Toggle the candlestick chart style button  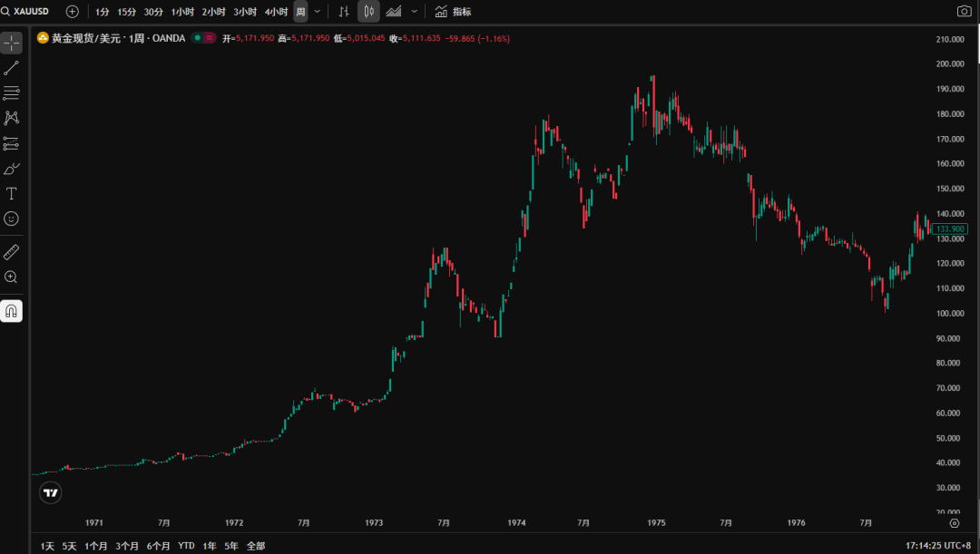tap(368, 11)
